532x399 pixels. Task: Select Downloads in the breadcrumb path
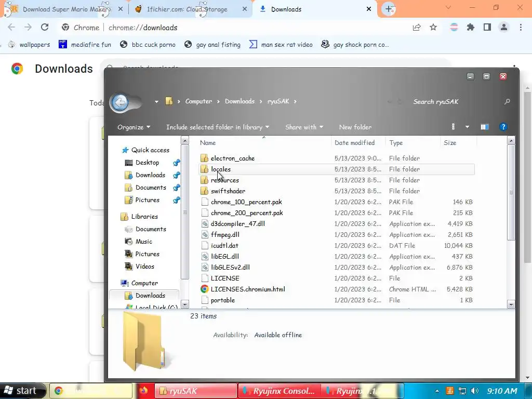coord(240,101)
